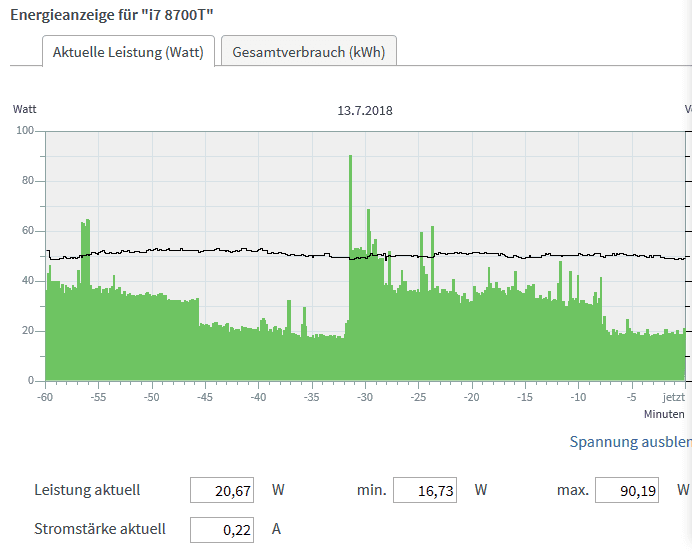Select the Leistung aktuell value field

pos(222,490)
